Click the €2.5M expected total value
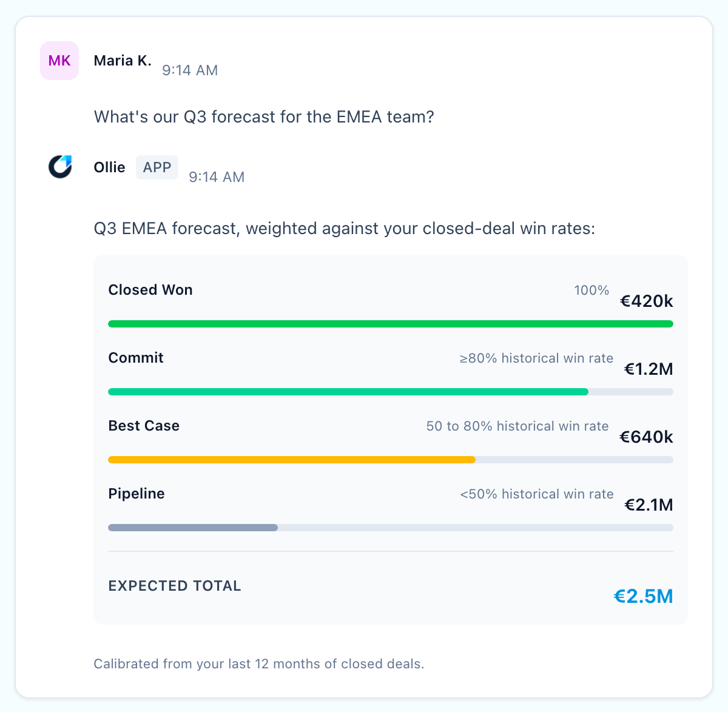 (644, 597)
